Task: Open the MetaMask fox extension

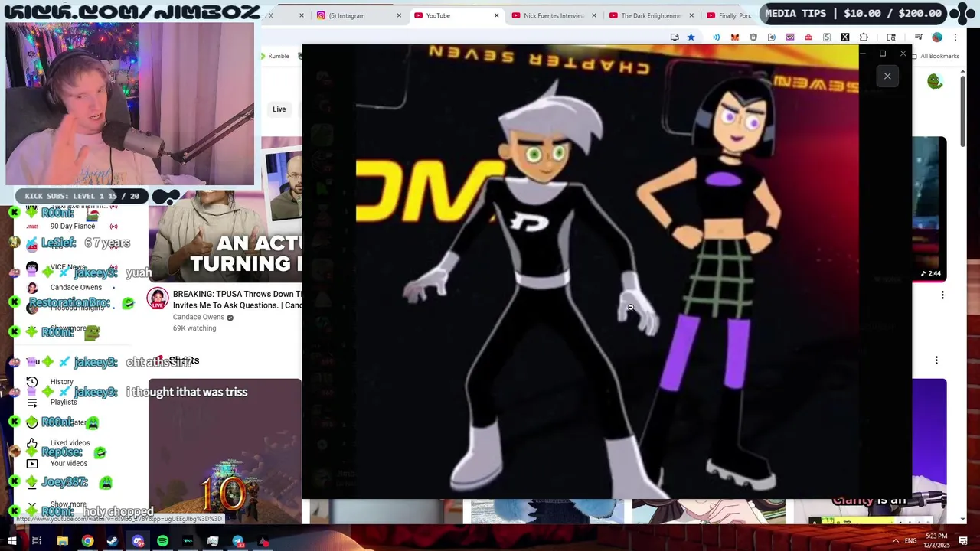Action: click(x=735, y=37)
